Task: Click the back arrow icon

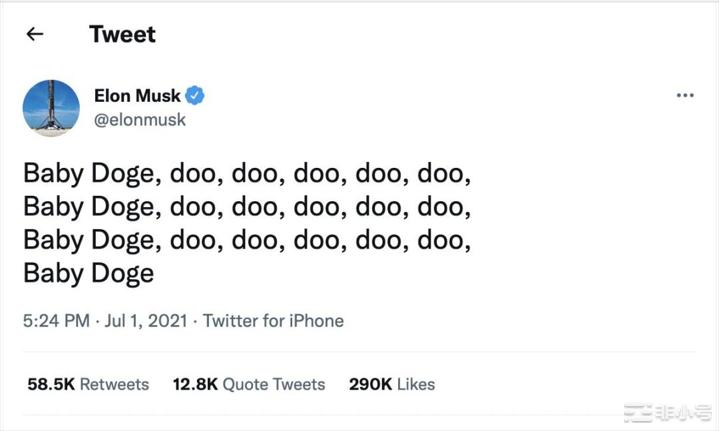Action: pos(35,34)
